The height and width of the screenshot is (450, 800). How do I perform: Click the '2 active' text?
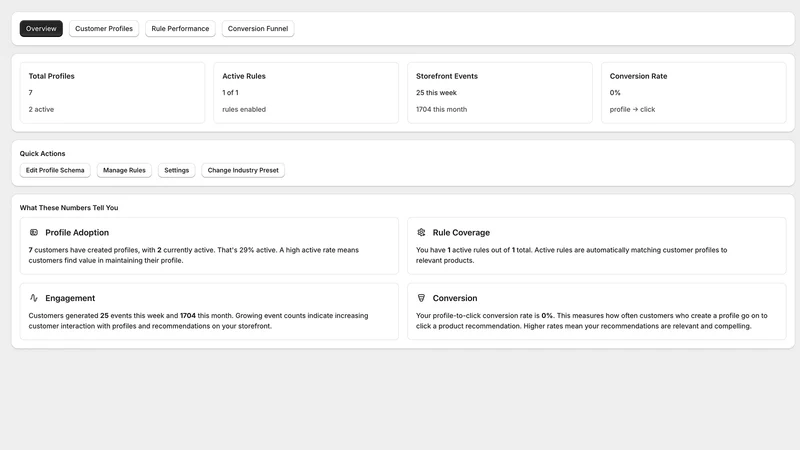click(41, 109)
